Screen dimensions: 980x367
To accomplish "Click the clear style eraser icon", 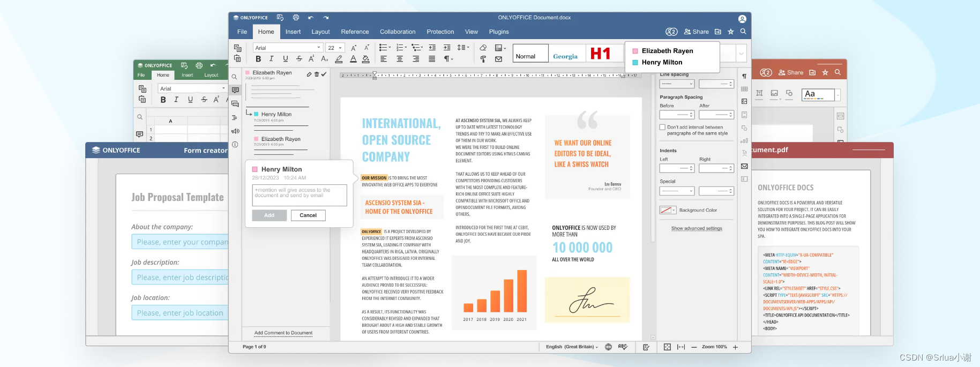I will pyautogui.click(x=483, y=48).
